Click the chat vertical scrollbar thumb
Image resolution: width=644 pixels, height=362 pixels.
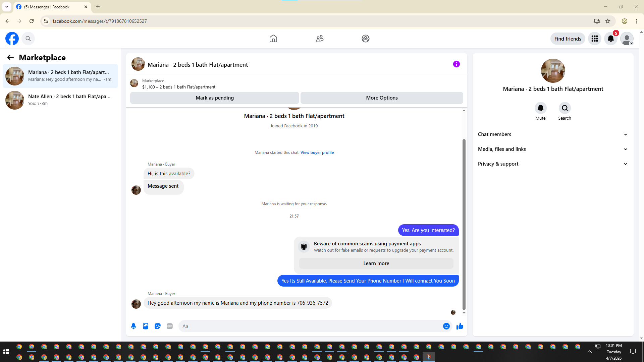click(464, 225)
